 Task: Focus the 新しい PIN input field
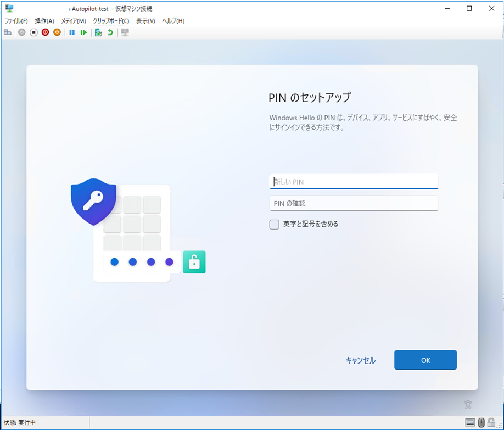click(354, 182)
